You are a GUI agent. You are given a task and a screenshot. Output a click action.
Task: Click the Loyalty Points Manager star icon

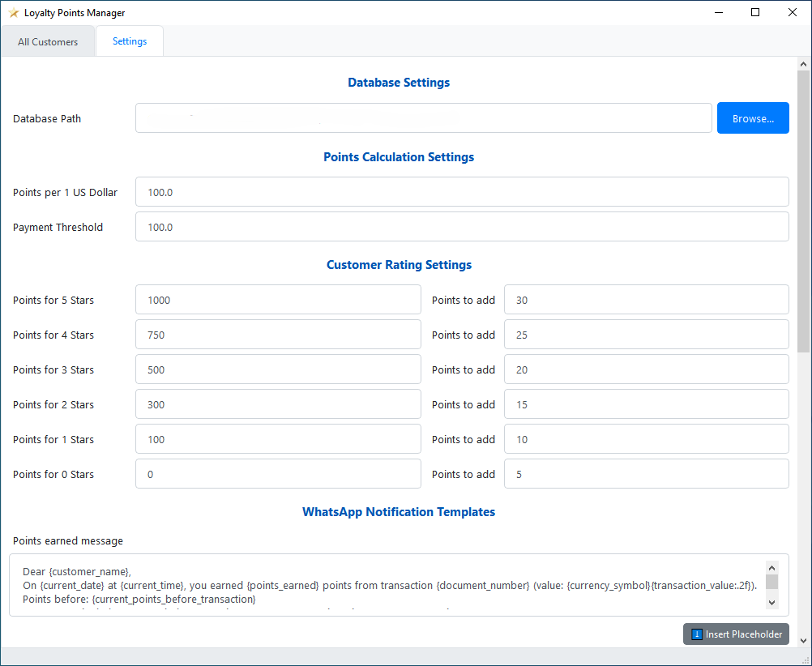point(13,13)
